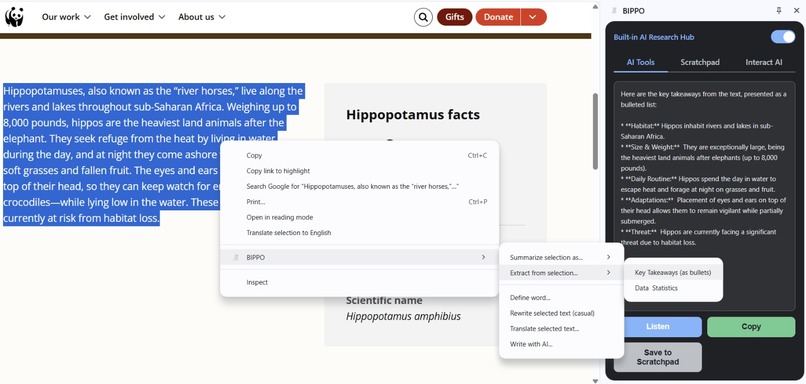This screenshot has height=384, width=806.
Task: Choose Translate selected text option
Action: [561, 328]
